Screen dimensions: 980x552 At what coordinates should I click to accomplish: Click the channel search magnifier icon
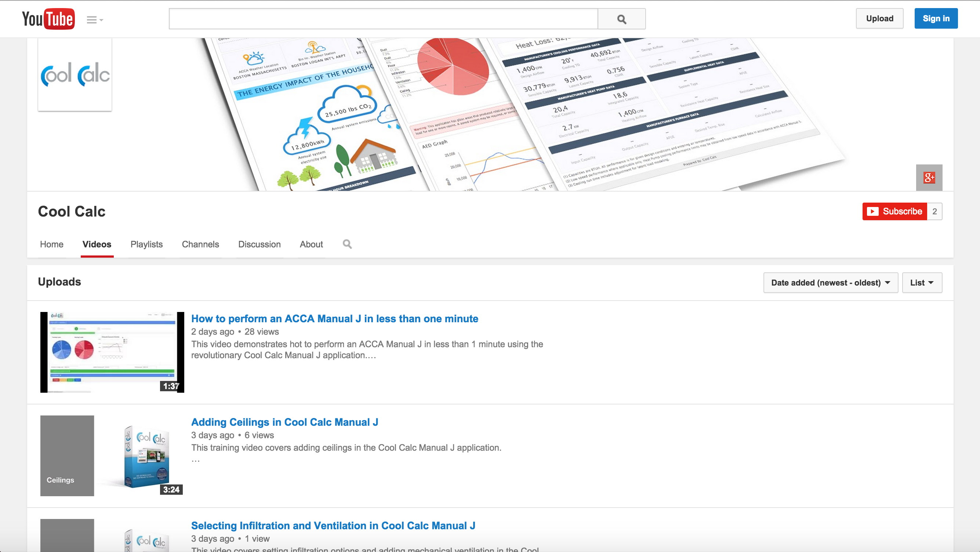(x=347, y=244)
